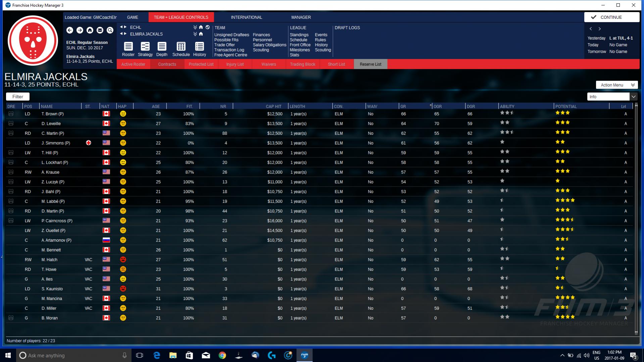This screenshot has width=644, height=362.
Task: Go to next day arrow under Continue
Action: tap(600, 29)
